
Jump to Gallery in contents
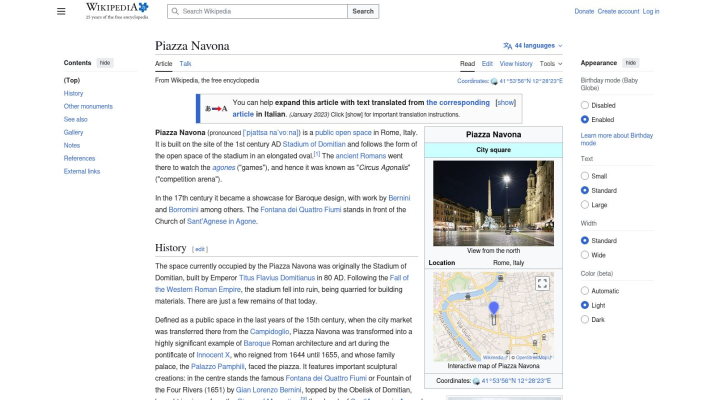coord(73,132)
